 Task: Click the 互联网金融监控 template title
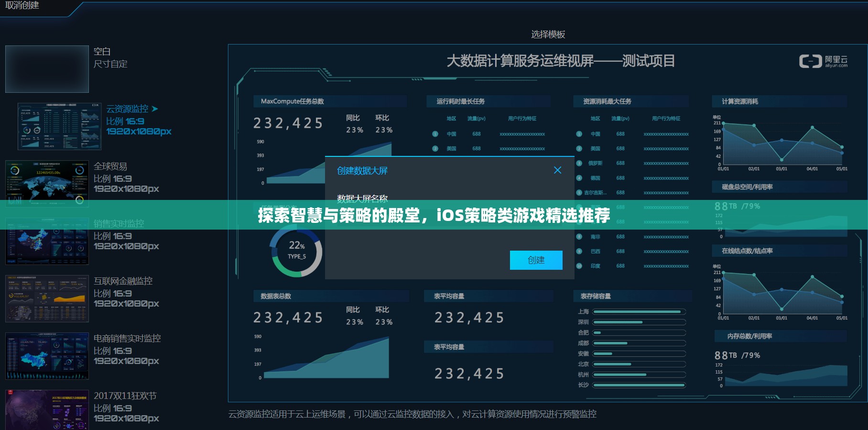tap(123, 281)
